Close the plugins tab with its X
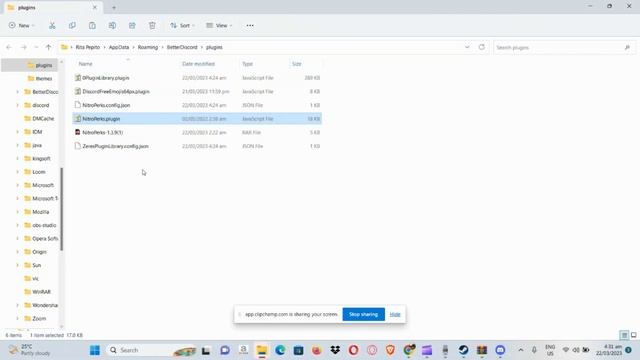 click(x=95, y=7)
